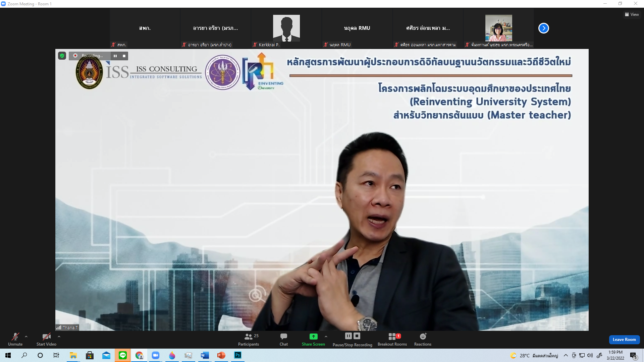Screen dimensions: 644x362
Task: Open audio options caret next to Unmute
Action: pos(26,337)
